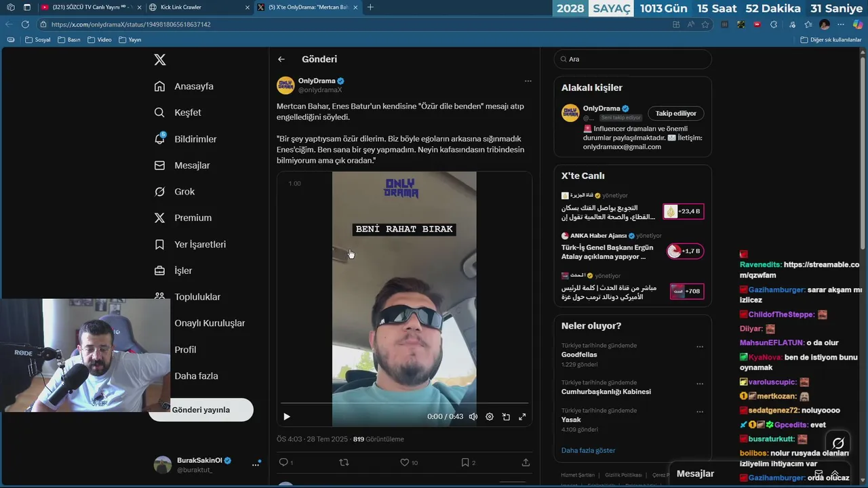Open Bildirimler notifications
Image resolution: width=868 pixels, height=488 pixels.
tap(185, 139)
